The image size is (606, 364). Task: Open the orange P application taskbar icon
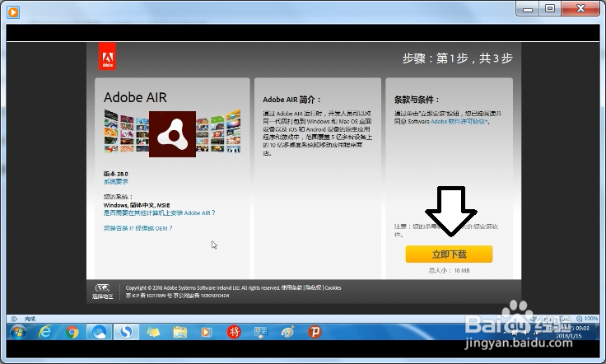pos(315,332)
